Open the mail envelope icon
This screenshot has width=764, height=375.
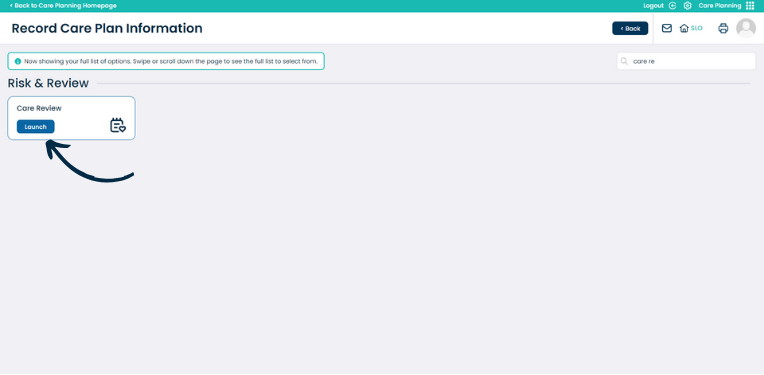[x=667, y=28]
